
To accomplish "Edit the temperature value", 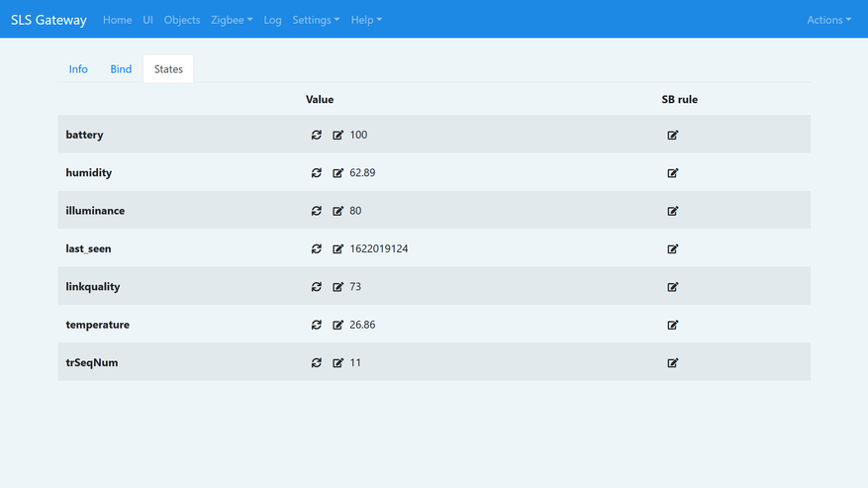I will tap(338, 325).
